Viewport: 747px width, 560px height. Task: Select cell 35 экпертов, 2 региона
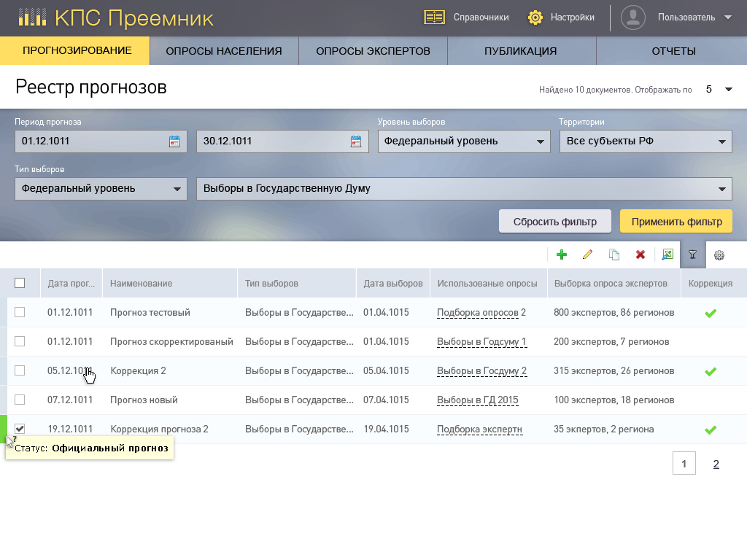coord(603,429)
